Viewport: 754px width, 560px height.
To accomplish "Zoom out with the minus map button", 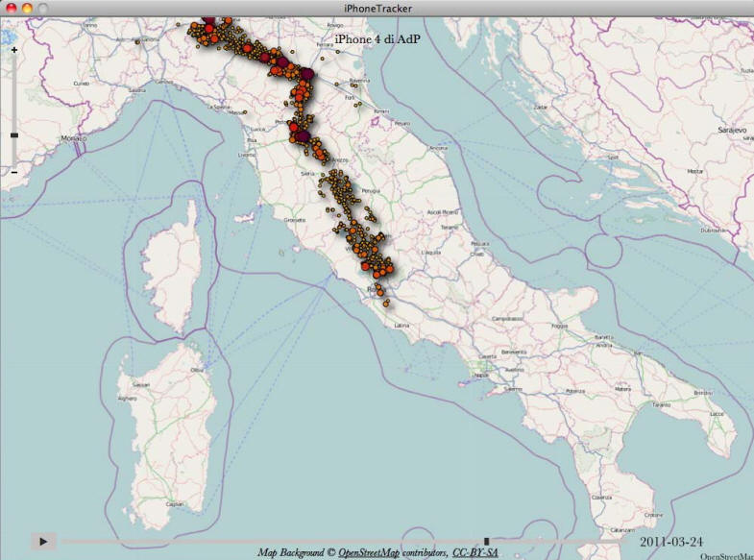I will [14, 172].
